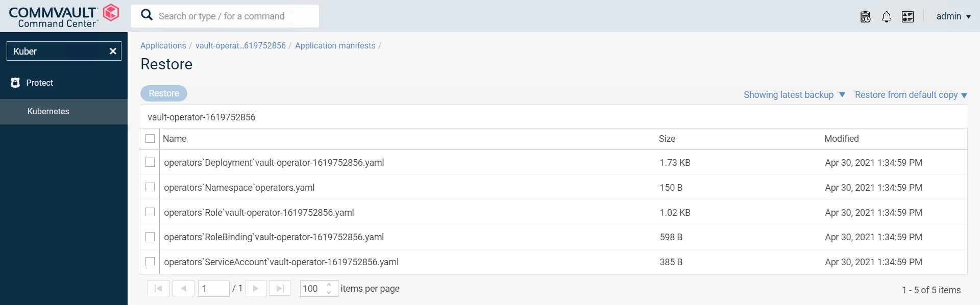Check the Namespace operators.yaml row
Image resolution: width=980 pixels, height=305 pixels.
tap(150, 187)
